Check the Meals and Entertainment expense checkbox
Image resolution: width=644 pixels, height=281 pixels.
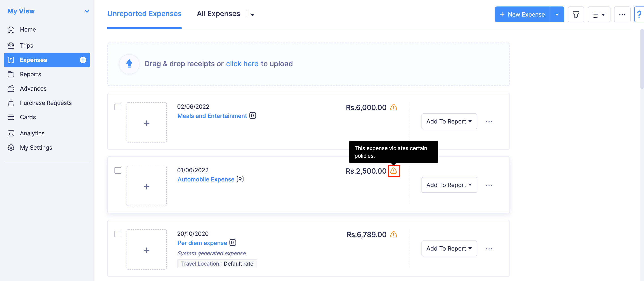(x=118, y=107)
